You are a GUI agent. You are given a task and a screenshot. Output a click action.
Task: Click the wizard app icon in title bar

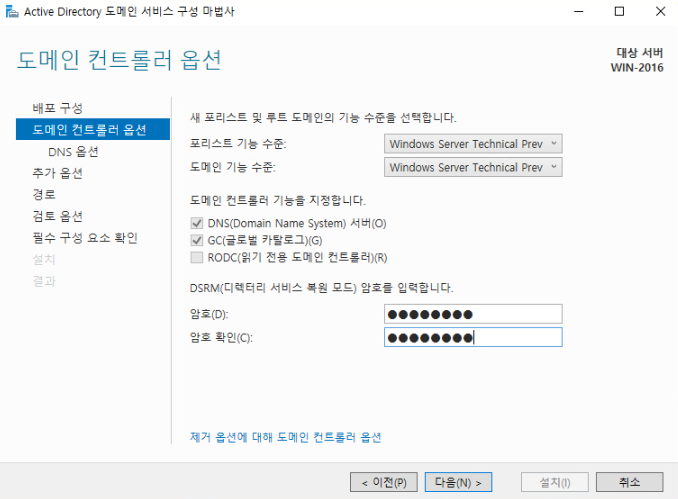[x=12, y=12]
